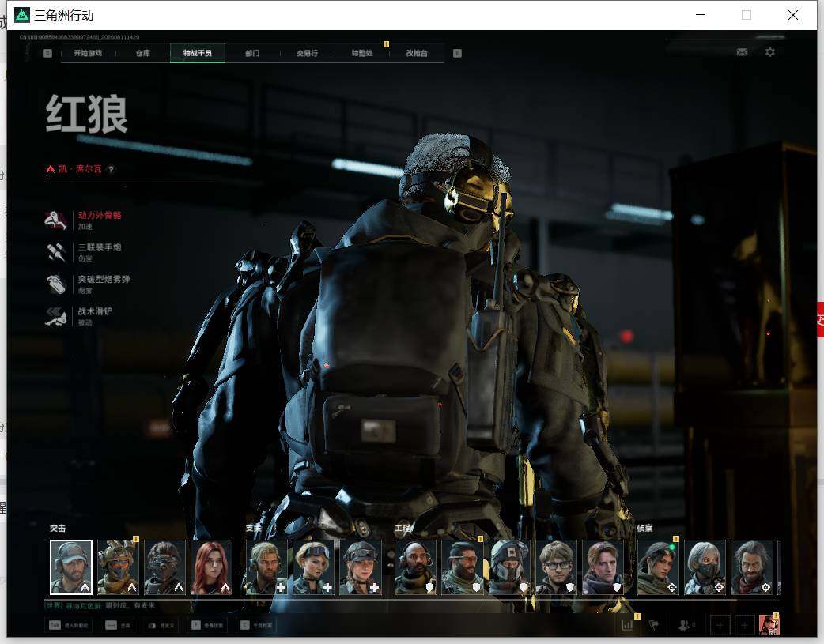Open the 开始游戏 tab
The height and width of the screenshot is (644, 824).
click(88, 53)
